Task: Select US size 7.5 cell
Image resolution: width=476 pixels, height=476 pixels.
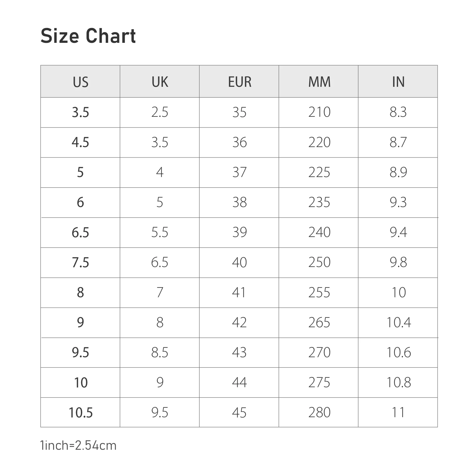Action: (81, 263)
